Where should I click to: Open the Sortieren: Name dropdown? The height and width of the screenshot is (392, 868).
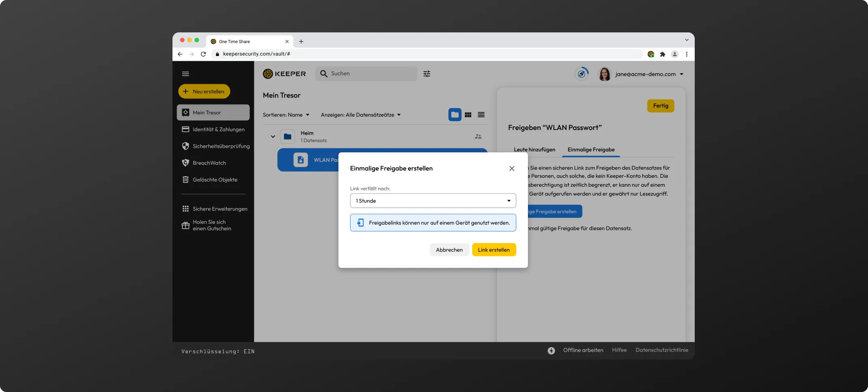click(286, 115)
